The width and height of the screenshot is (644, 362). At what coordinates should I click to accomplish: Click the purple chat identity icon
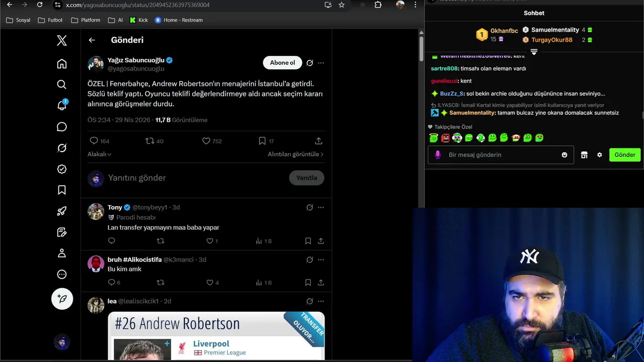438,155
